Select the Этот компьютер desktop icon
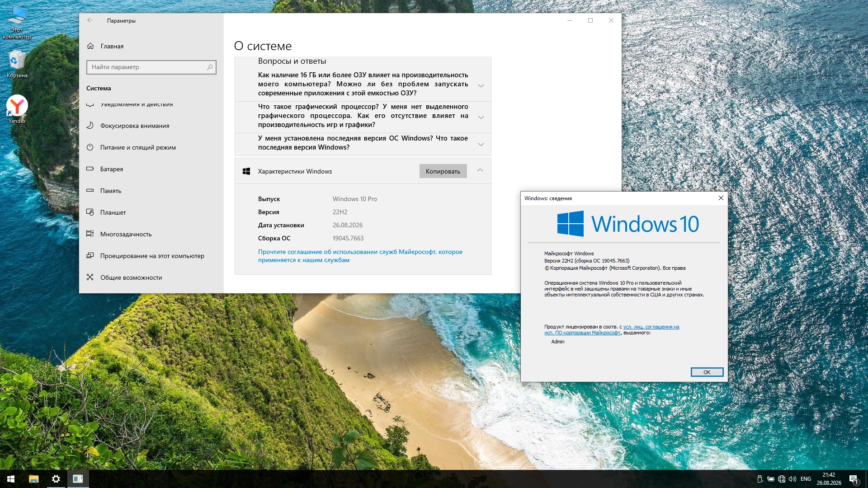 click(x=17, y=23)
